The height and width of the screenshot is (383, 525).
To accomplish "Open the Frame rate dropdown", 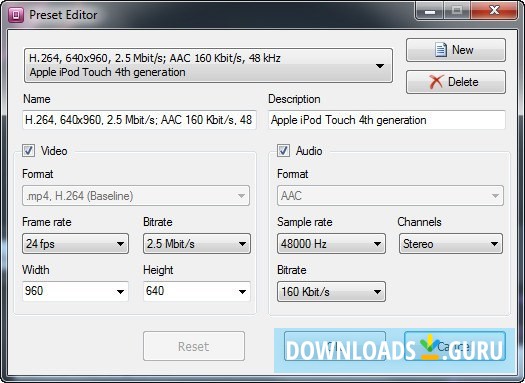I will 75,243.
